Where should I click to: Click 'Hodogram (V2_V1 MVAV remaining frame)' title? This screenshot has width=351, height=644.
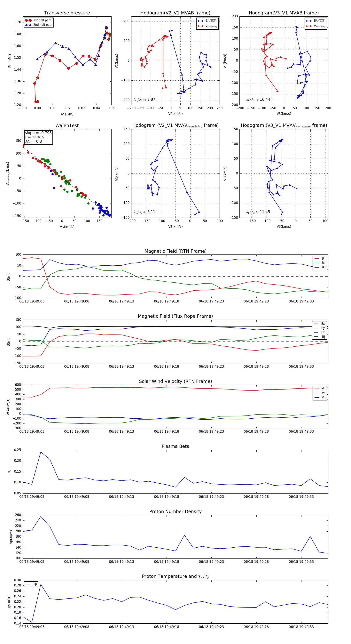click(x=175, y=125)
